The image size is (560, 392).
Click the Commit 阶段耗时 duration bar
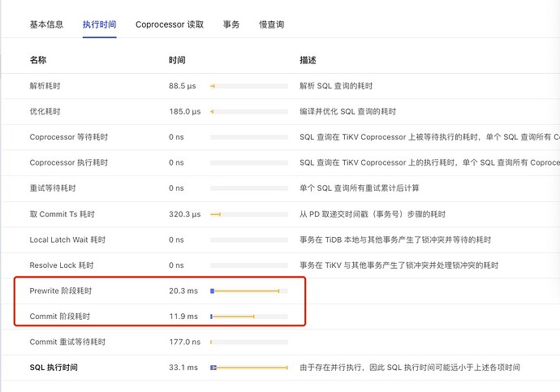pos(248,317)
